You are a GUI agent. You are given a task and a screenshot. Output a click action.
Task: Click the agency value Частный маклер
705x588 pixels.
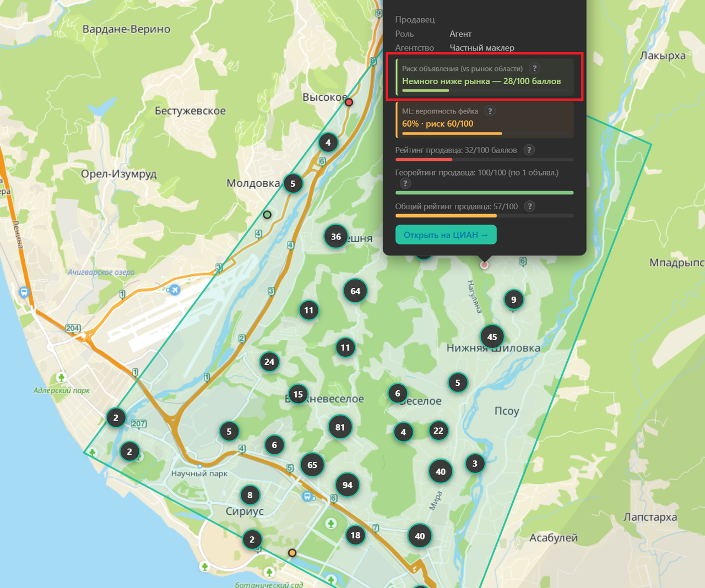click(x=482, y=48)
